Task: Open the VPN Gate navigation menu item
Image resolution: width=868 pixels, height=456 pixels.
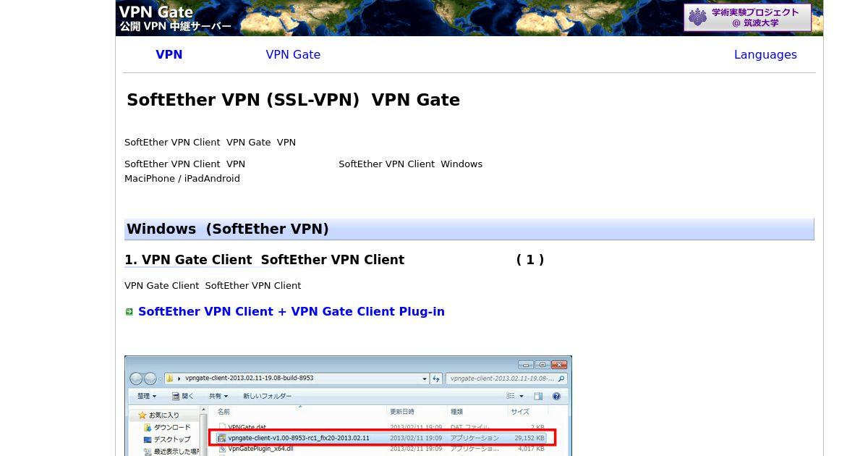Action: click(293, 55)
